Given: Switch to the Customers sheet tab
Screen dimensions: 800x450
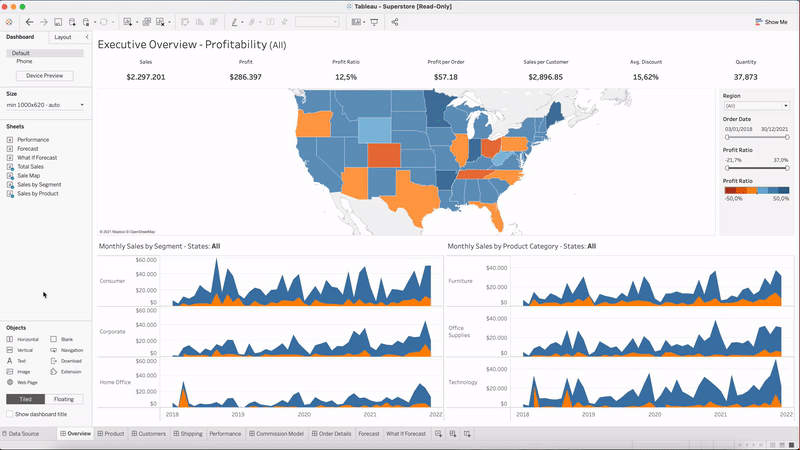Looking at the screenshot, I should coord(148,434).
